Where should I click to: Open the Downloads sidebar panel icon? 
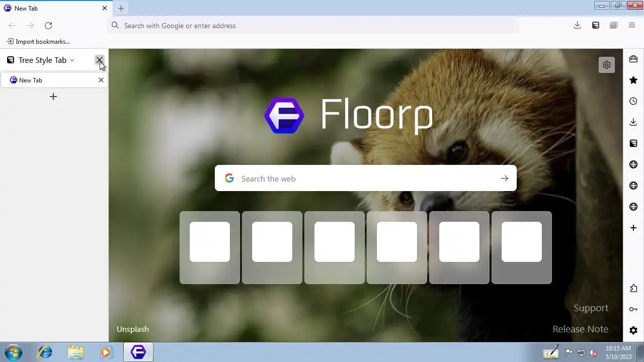(633, 122)
